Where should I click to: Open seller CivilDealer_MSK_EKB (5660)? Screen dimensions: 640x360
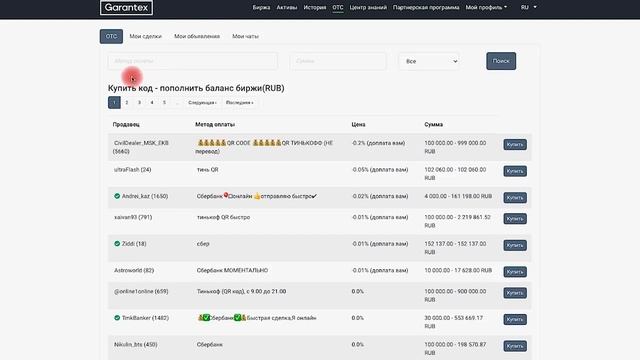click(x=141, y=147)
